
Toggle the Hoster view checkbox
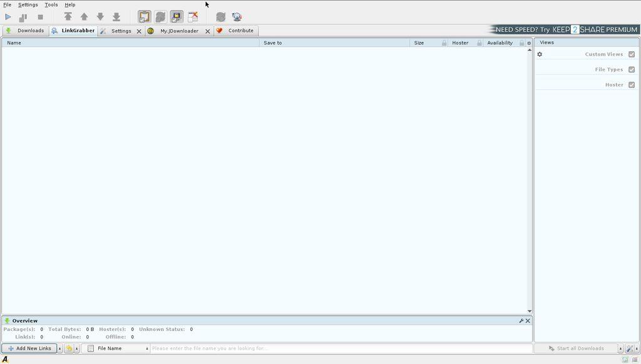[x=631, y=84]
